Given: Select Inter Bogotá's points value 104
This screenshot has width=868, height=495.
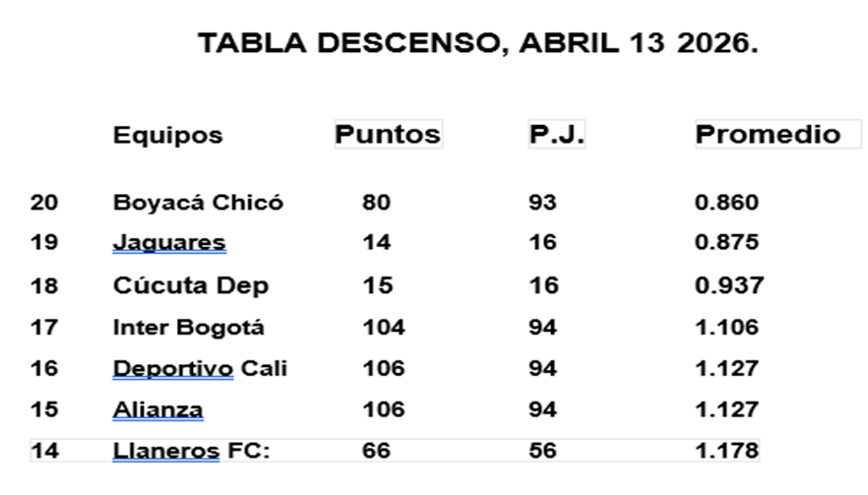Looking at the screenshot, I should click(383, 327).
